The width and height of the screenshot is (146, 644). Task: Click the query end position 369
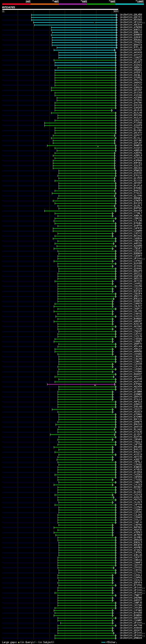tap(115, 11)
